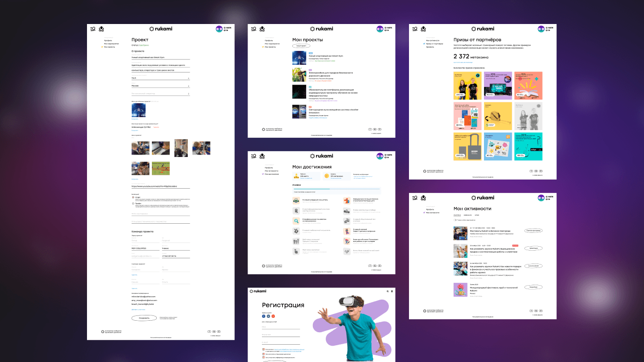Open Facebook icon in Проект page footer
644x362 pixels.
coord(209,331)
